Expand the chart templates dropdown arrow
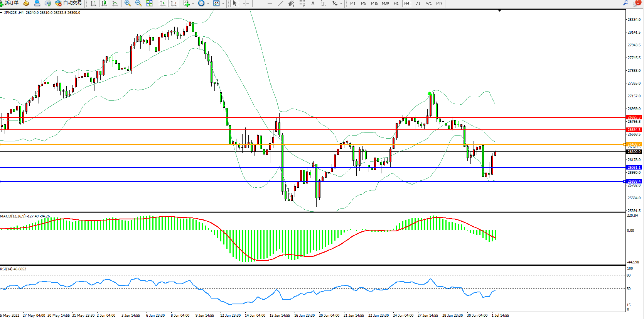This screenshot has height=319, width=644. [223, 3]
